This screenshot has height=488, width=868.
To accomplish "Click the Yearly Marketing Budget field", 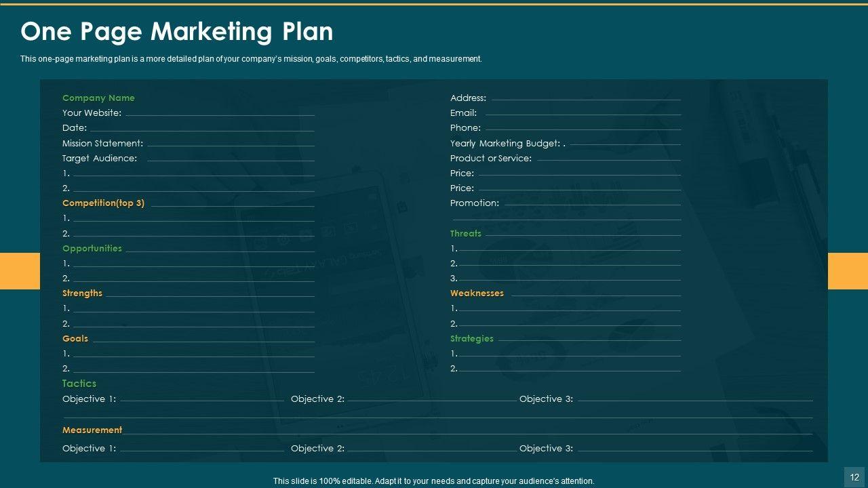I will tap(625, 145).
